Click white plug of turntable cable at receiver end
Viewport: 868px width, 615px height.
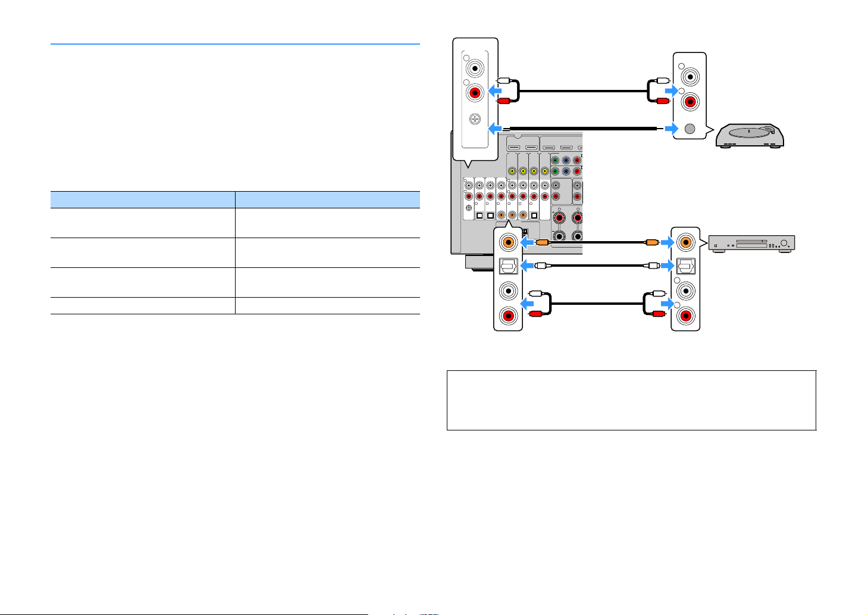504,80
